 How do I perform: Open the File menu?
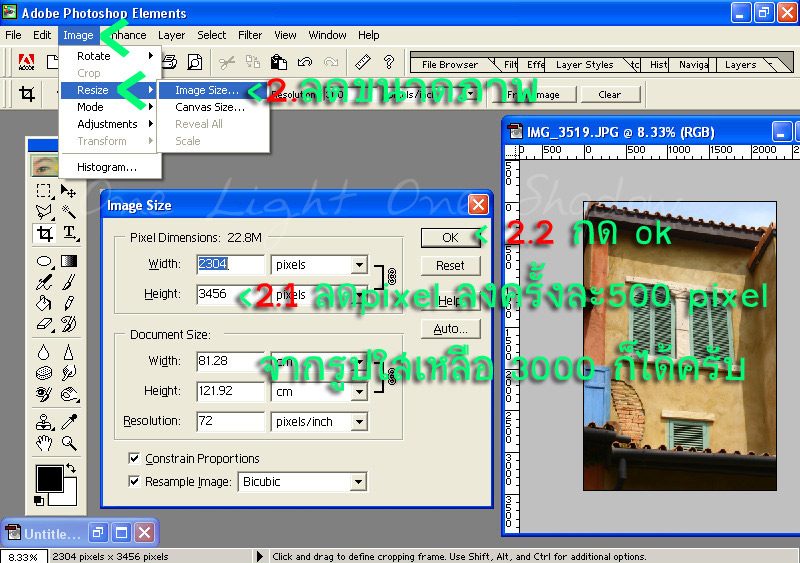click(13, 35)
